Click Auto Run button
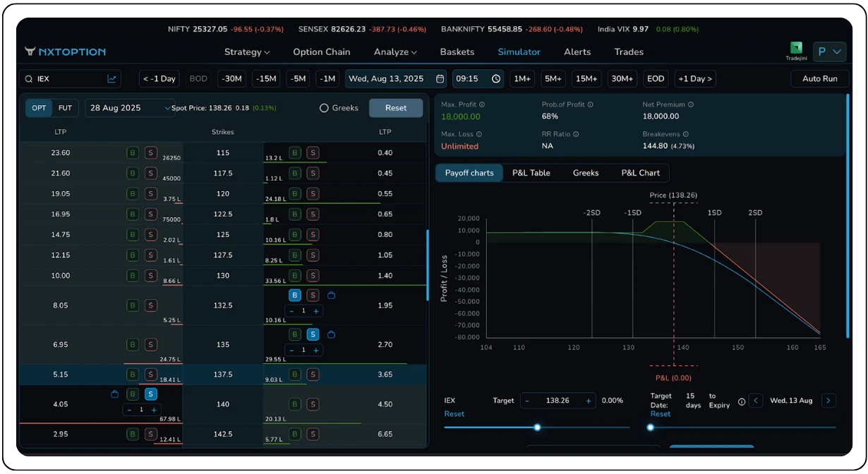The image size is (868, 474). pos(820,79)
